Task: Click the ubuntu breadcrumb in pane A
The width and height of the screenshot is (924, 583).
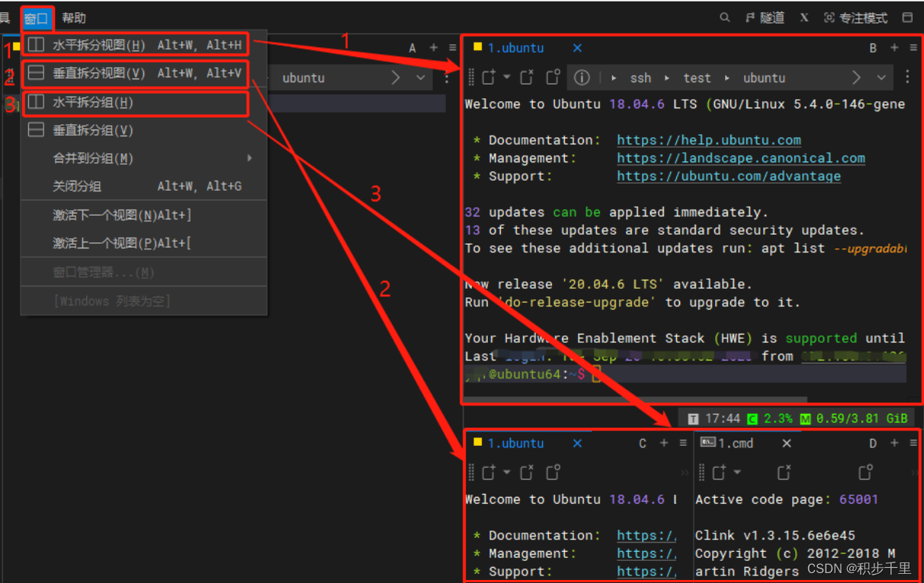Action: coord(303,78)
